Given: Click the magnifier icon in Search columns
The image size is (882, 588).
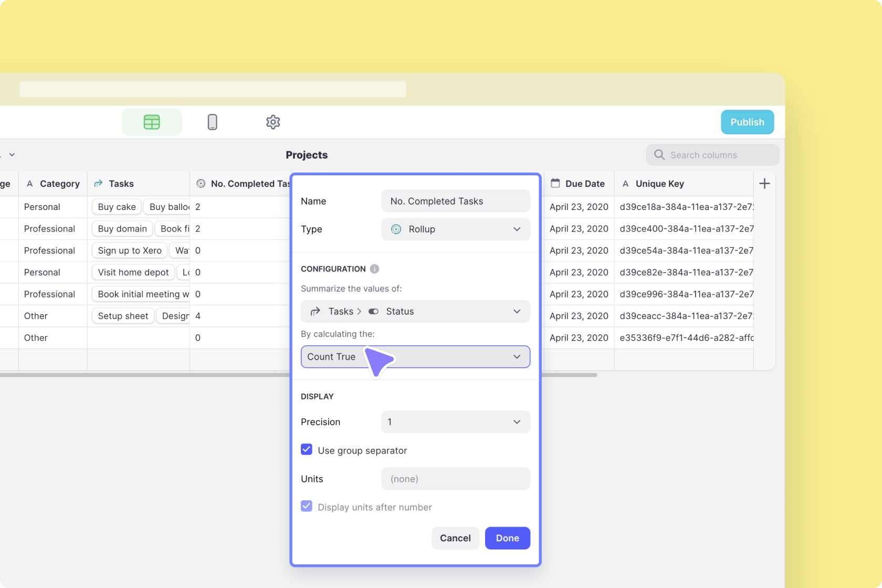Looking at the screenshot, I should coord(659,155).
